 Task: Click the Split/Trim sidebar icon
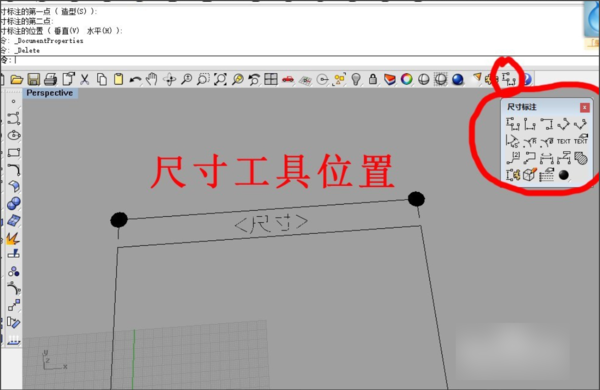[14, 254]
